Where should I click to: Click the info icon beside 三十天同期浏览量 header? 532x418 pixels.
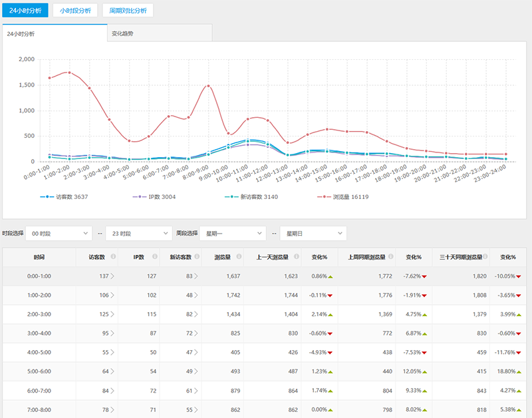484,257
